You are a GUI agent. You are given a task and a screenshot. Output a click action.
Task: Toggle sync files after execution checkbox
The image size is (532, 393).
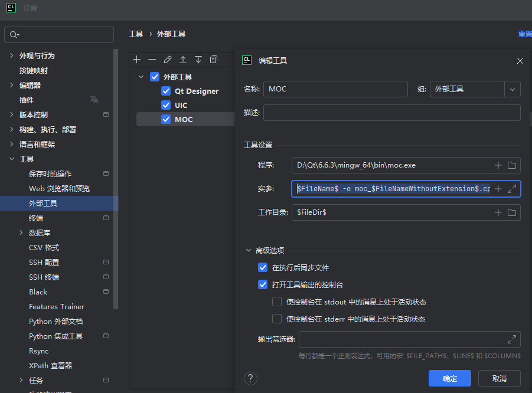coord(263,267)
